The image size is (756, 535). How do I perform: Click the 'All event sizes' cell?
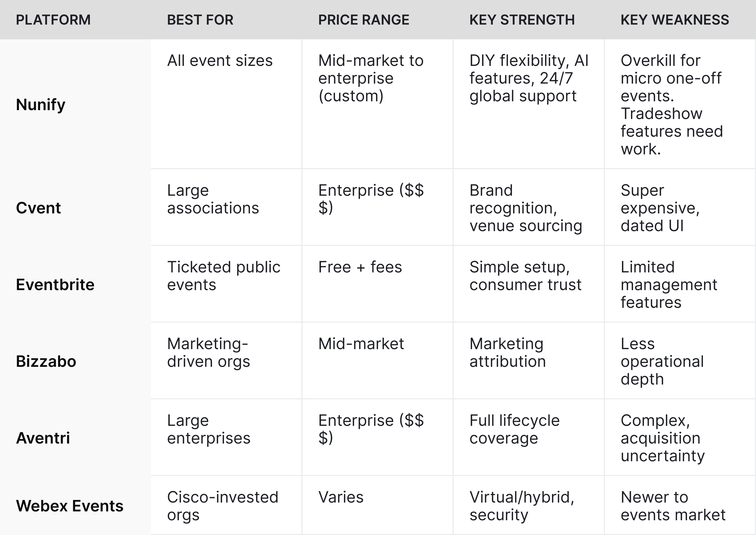[x=220, y=61]
